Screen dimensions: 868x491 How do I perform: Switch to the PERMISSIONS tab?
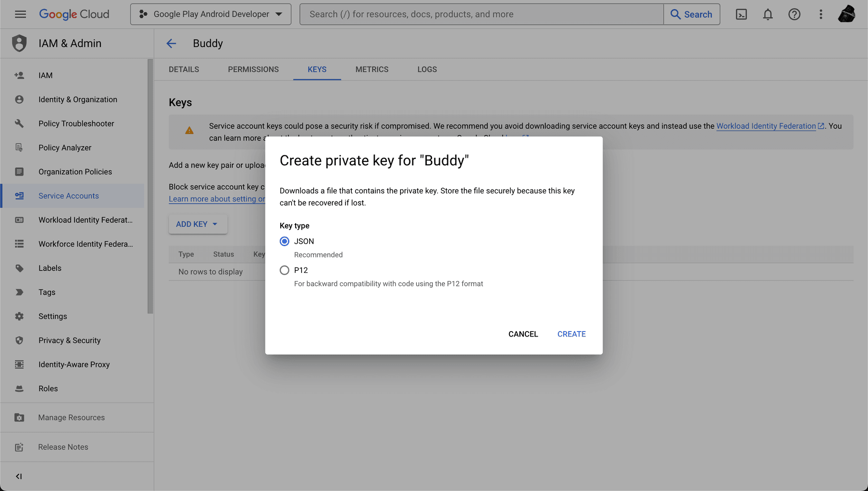[253, 69]
